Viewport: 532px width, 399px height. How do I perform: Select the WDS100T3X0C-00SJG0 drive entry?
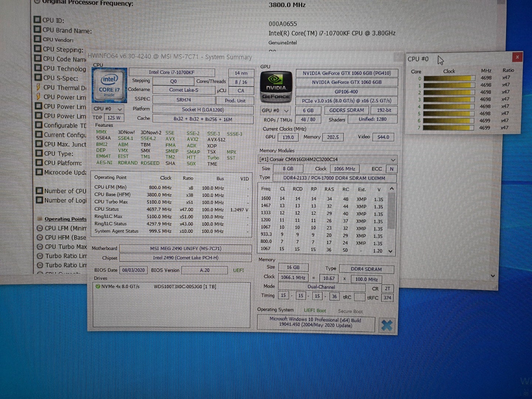185,287
